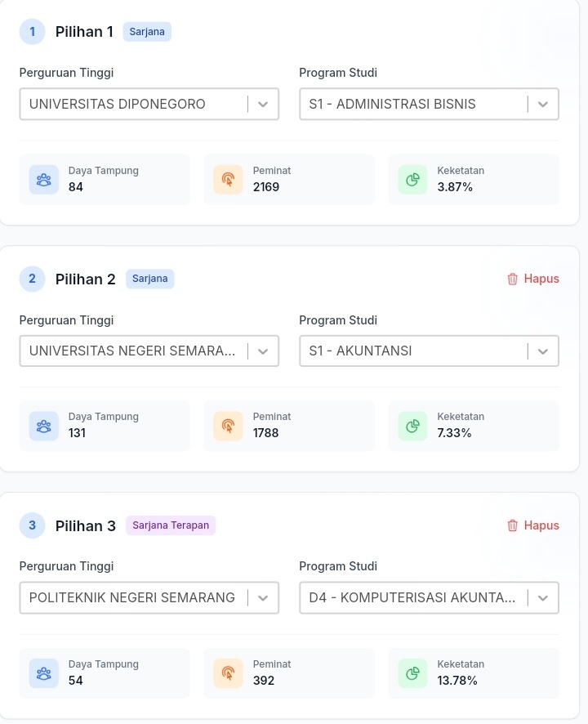
Task: Click the Peminat value 1788
Action: 266,433
